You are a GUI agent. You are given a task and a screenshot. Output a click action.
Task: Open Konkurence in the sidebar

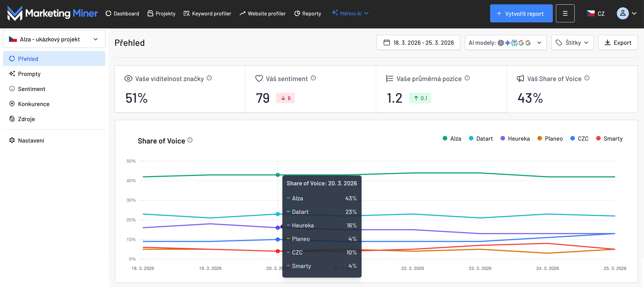34,104
